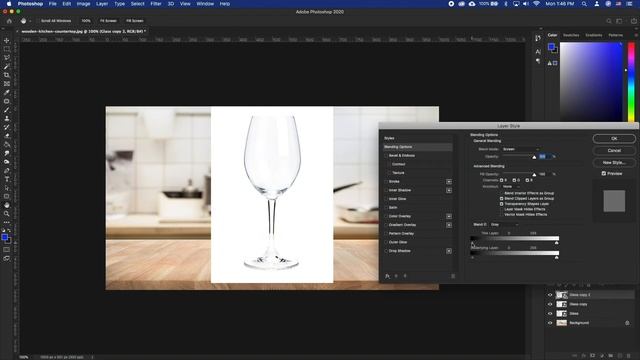Select the Horizontal Type tool
Image resolution: width=640 pixels, height=360 pixels.
point(7,179)
